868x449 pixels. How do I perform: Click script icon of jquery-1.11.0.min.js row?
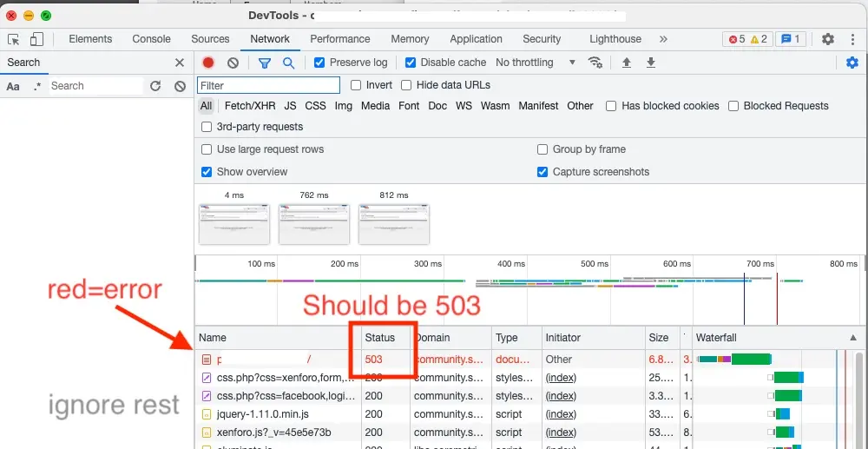[x=207, y=414]
